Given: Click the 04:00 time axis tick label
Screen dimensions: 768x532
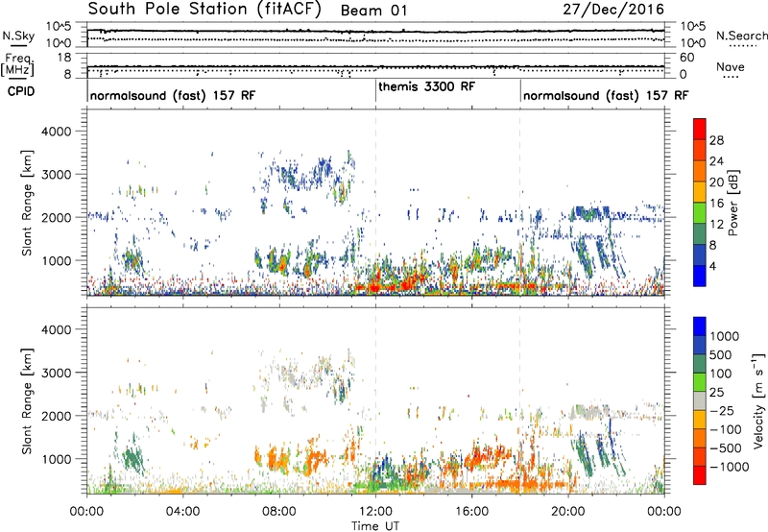Looking at the screenshot, I should [x=182, y=512].
